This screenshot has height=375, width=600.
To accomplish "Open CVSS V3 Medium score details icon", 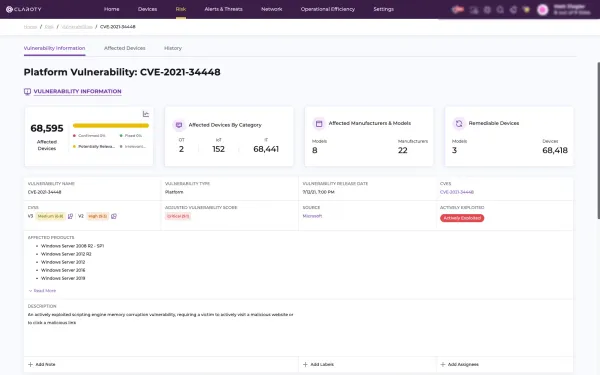I will pyautogui.click(x=70, y=216).
